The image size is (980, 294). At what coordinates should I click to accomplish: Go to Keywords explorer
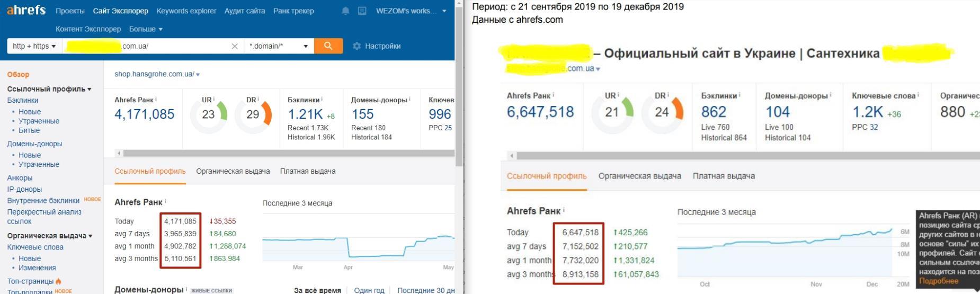(186, 11)
